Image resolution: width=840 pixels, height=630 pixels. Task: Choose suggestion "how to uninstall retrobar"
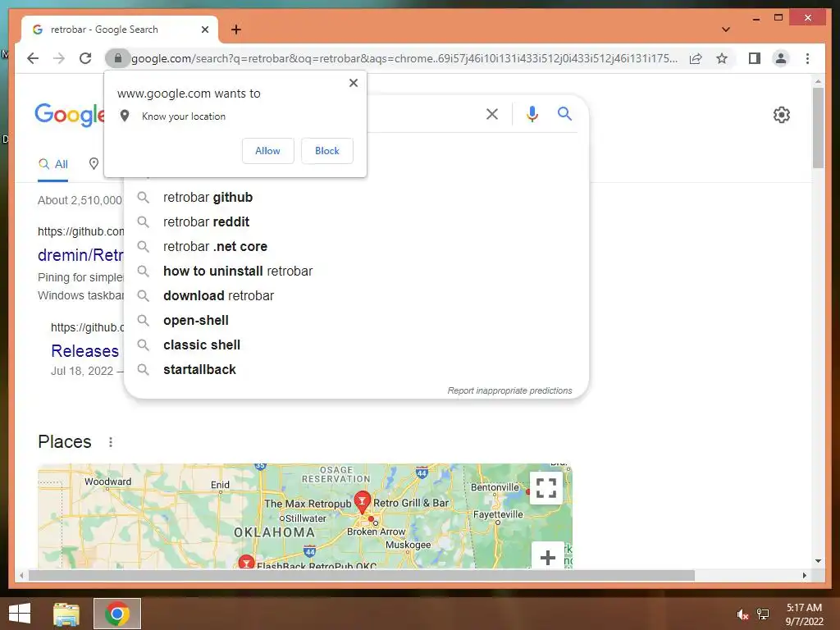pyautogui.click(x=356, y=271)
